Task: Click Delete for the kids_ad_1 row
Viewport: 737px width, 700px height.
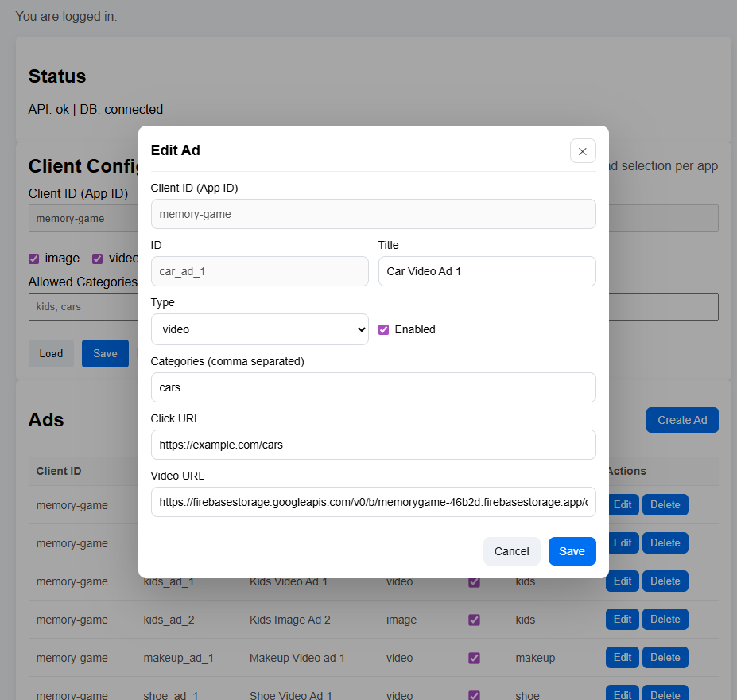Action: pos(665,581)
